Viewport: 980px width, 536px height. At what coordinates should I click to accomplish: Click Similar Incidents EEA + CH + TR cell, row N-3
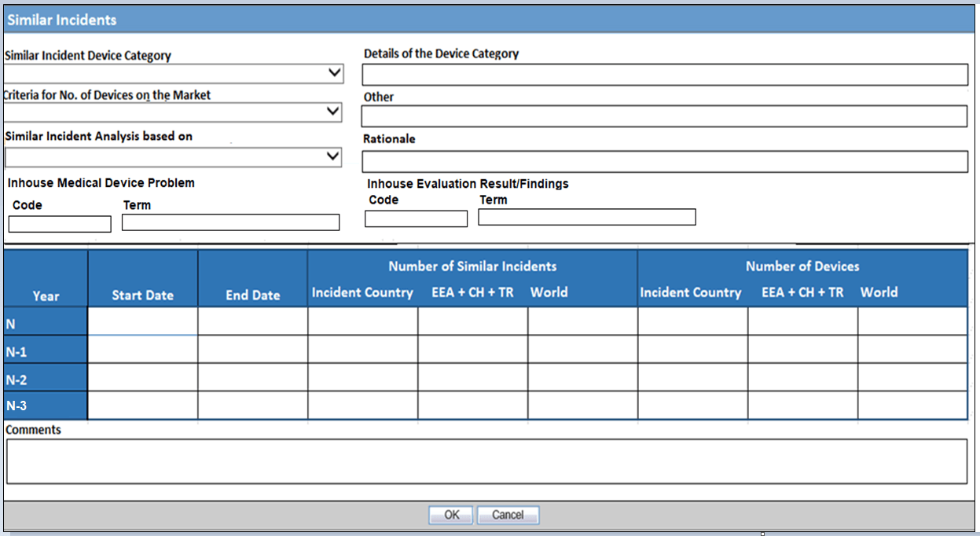coord(472,406)
